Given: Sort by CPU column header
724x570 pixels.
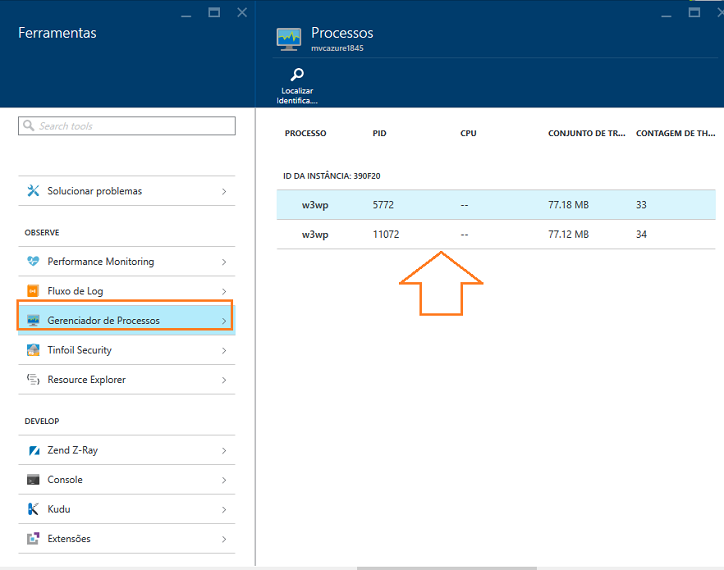Looking at the screenshot, I should (468, 133).
